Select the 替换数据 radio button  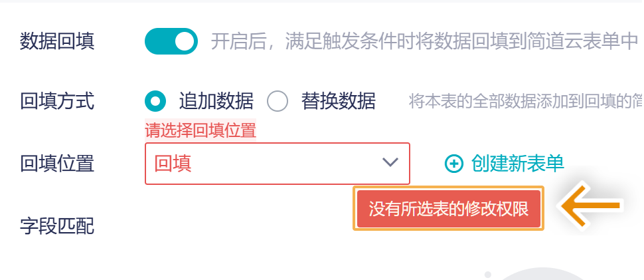pyautogui.click(x=278, y=101)
